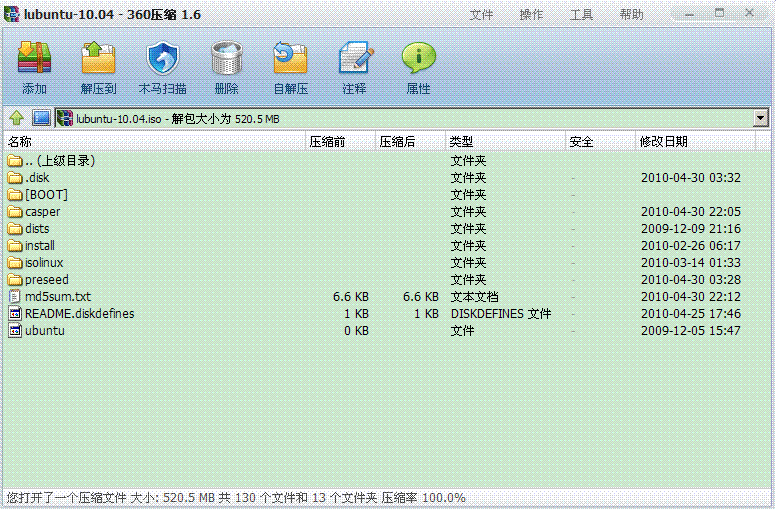Select the dists folder icon
The width and height of the screenshot is (776, 509).
tap(15, 229)
